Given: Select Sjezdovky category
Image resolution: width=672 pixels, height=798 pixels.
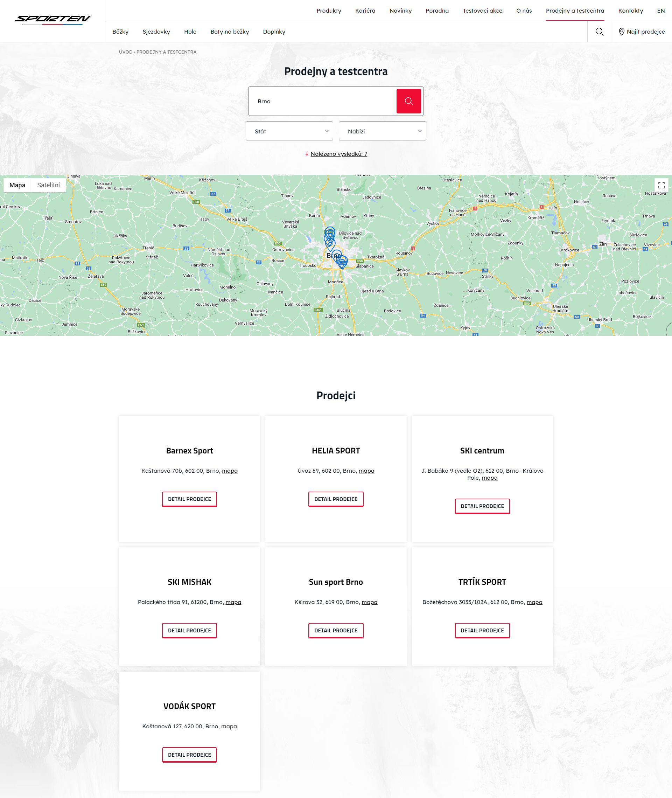Looking at the screenshot, I should 156,32.
